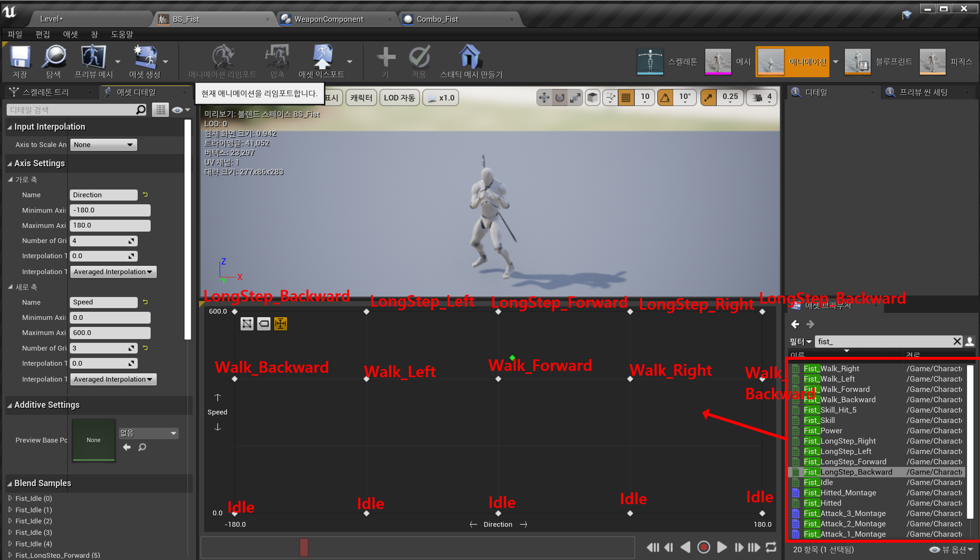Click the 애셋 익스포트 icon
Viewport: 980px width, 560px height.
(x=322, y=61)
